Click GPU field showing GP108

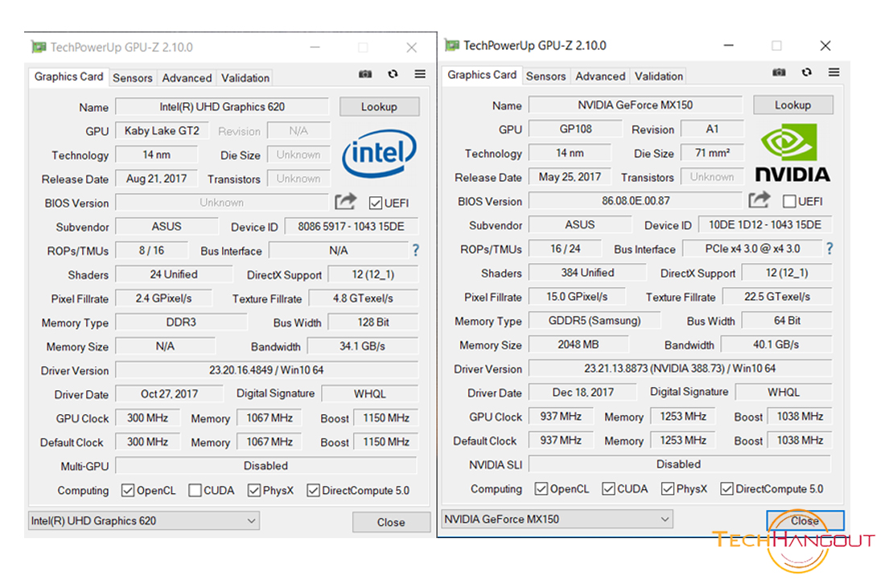point(576,130)
